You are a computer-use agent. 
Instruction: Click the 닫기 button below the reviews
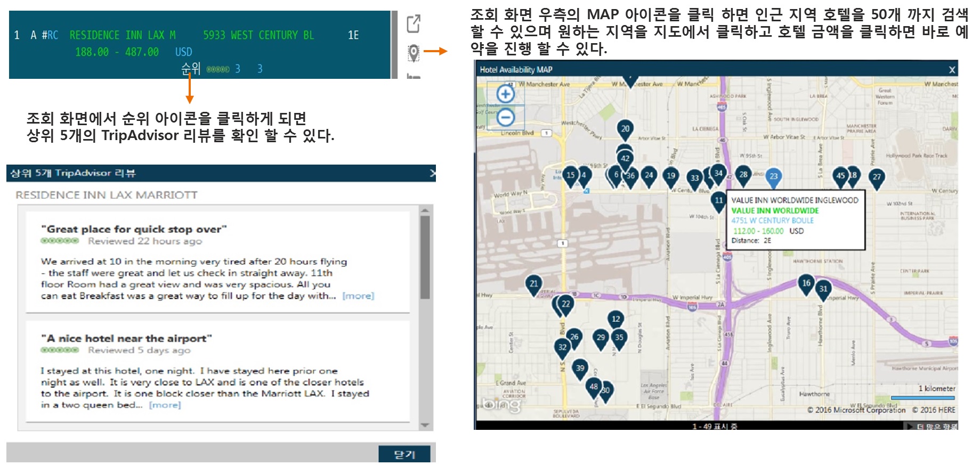[404, 454]
